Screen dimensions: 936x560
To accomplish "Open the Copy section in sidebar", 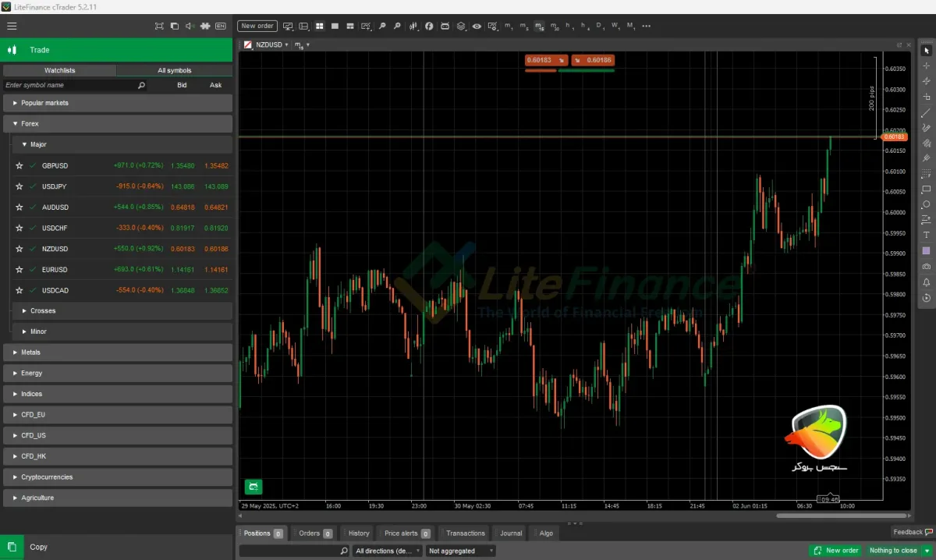I will 116,547.
